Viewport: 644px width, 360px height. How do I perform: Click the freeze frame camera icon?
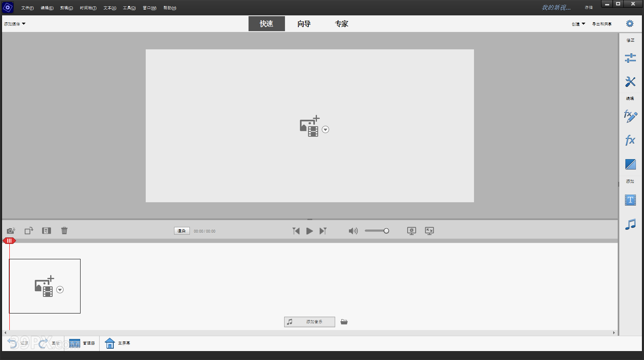(11, 231)
